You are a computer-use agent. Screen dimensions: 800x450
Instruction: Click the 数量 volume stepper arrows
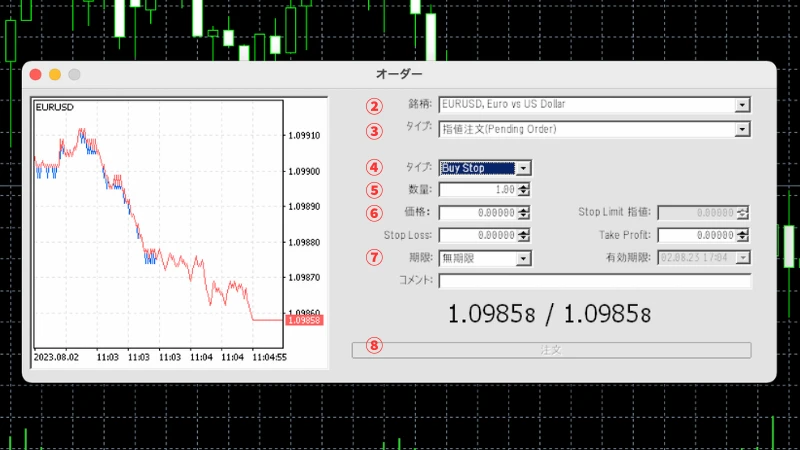523,190
